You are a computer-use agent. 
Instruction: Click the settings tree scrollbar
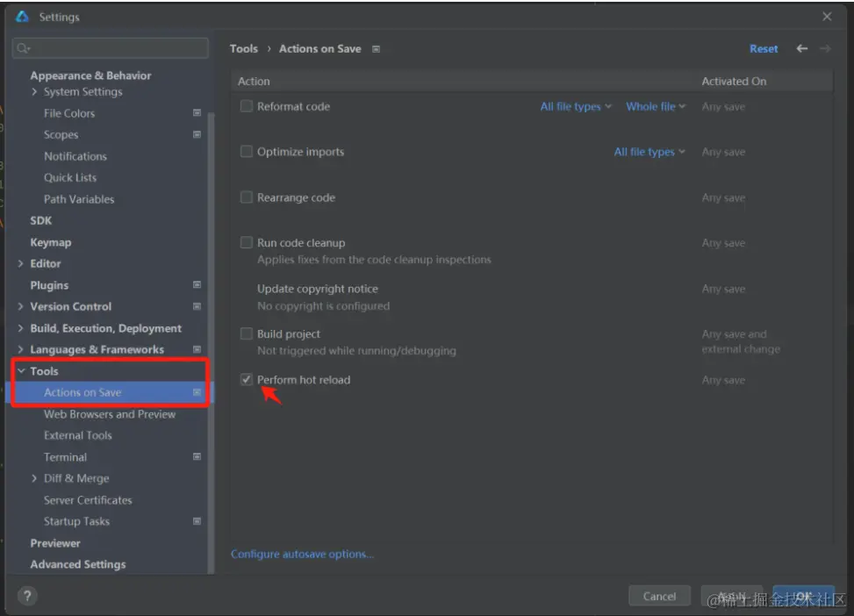[211, 342]
